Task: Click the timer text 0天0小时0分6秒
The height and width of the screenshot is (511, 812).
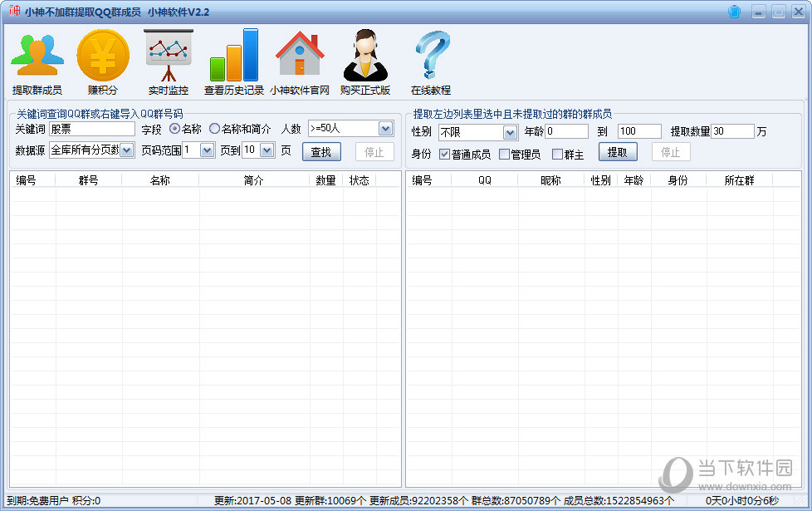Action: pyautogui.click(x=742, y=501)
